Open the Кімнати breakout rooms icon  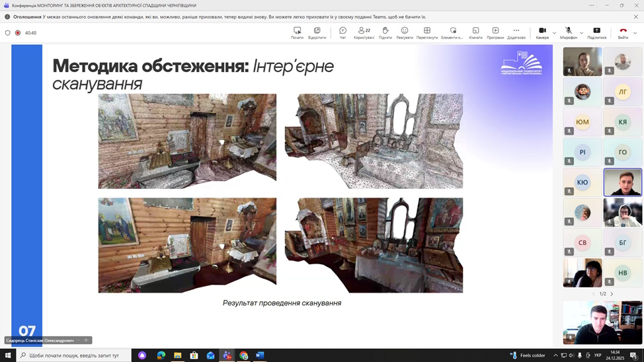pyautogui.click(x=475, y=32)
